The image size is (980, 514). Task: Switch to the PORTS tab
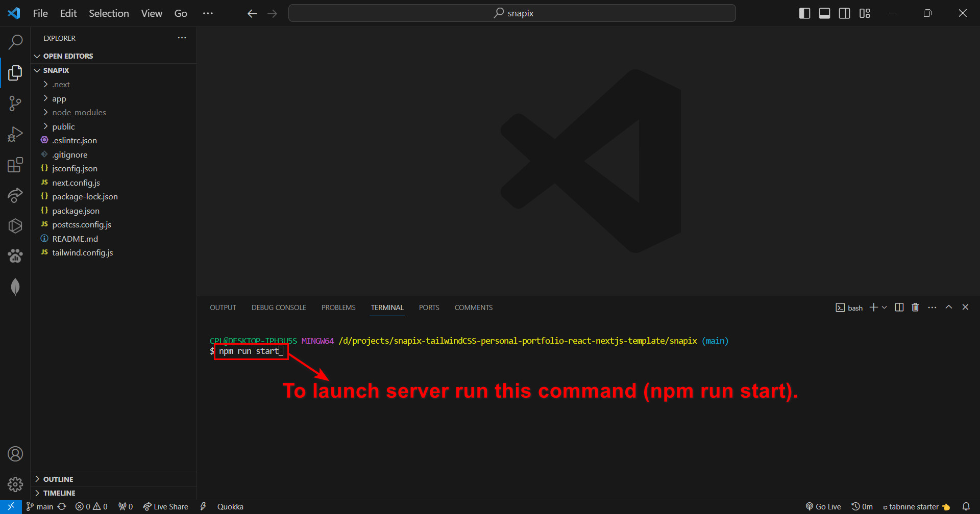[x=429, y=307]
